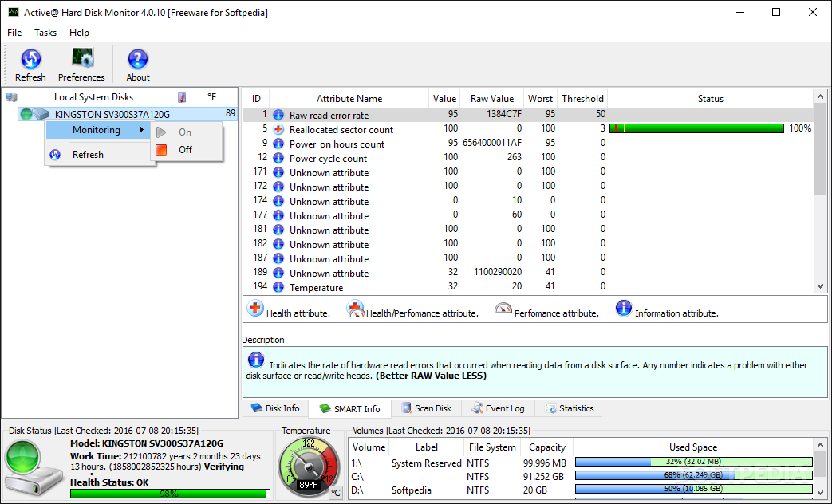Choose the On monitoring option
The width and height of the screenshot is (832, 504).
tap(185, 132)
